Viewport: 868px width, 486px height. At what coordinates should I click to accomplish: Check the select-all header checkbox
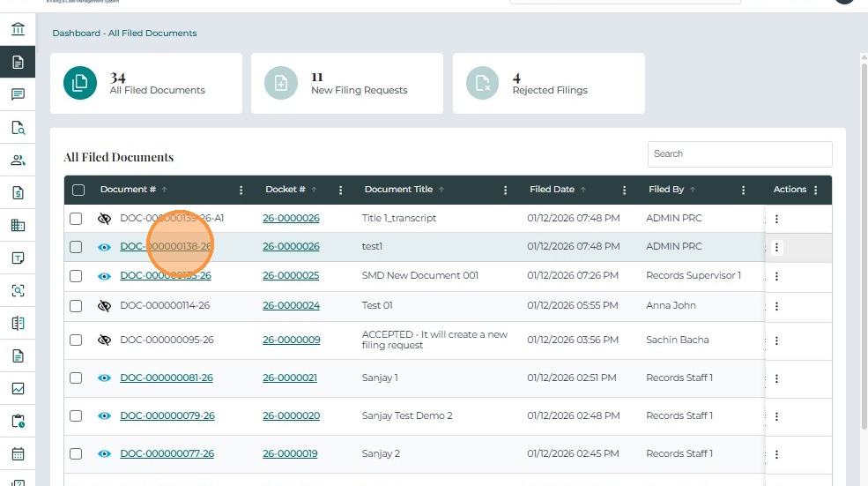click(78, 190)
